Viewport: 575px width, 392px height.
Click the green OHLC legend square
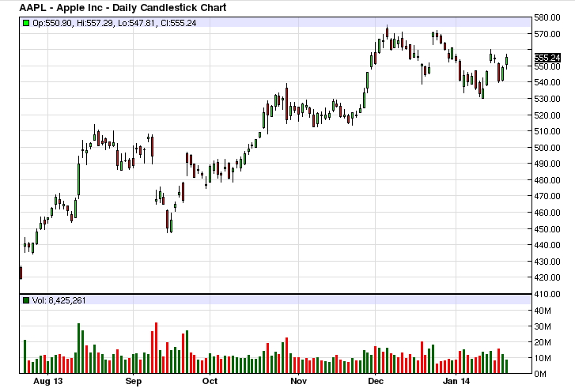click(26, 23)
